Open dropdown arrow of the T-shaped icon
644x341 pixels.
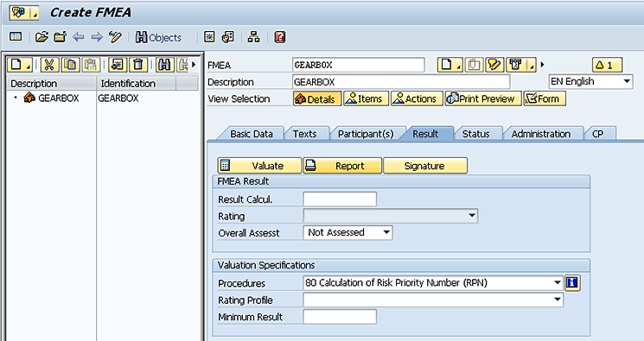532,65
